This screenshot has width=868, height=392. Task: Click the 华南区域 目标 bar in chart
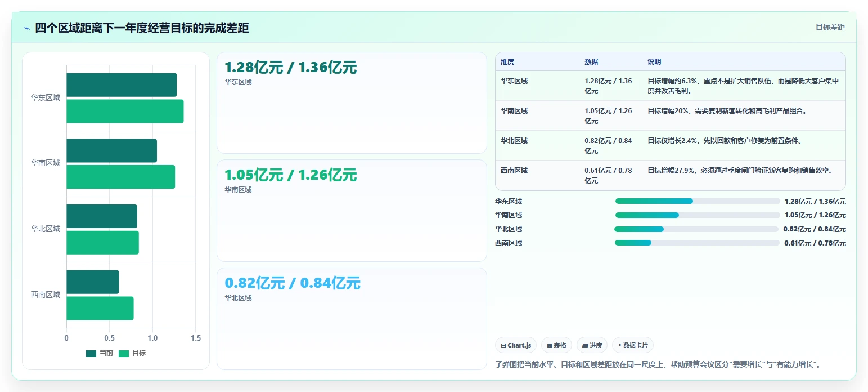[x=120, y=177]
